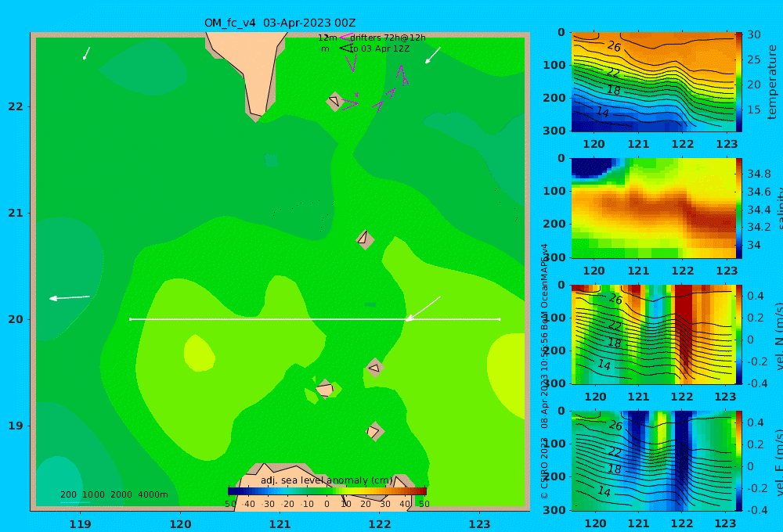Click the "vel. N (m/s)" axis label
Image resolution: width=783 pixels, height=532 pixels.
point(779,336)
